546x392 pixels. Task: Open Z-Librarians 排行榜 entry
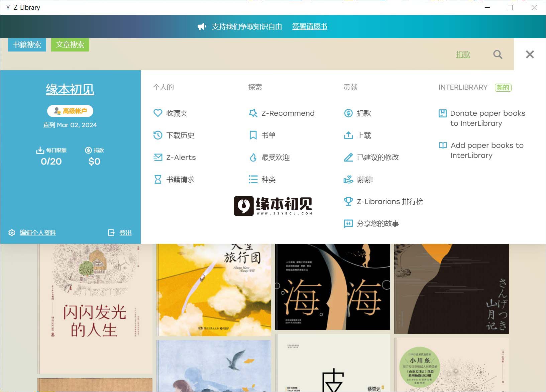point(384,201)
